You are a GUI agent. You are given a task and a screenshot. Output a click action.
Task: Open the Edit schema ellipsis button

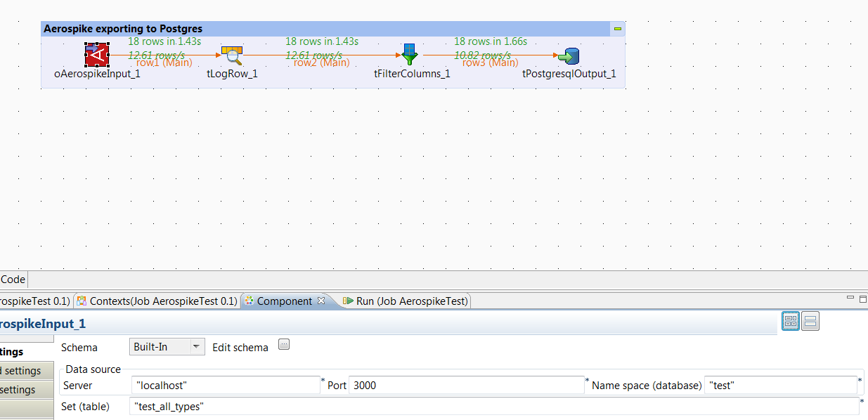click(284, 344)
